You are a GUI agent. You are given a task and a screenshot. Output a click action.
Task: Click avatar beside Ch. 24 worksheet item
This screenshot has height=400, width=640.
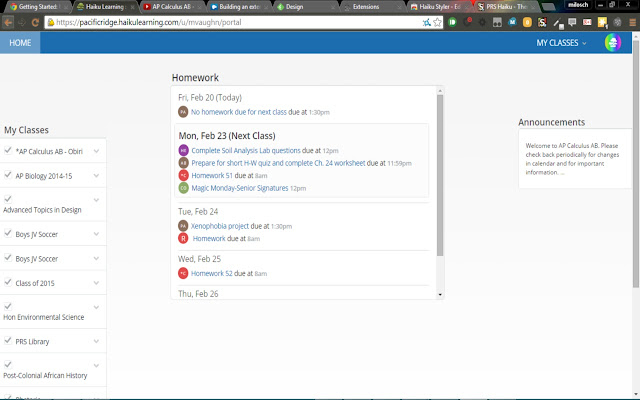tap(183, 163)
